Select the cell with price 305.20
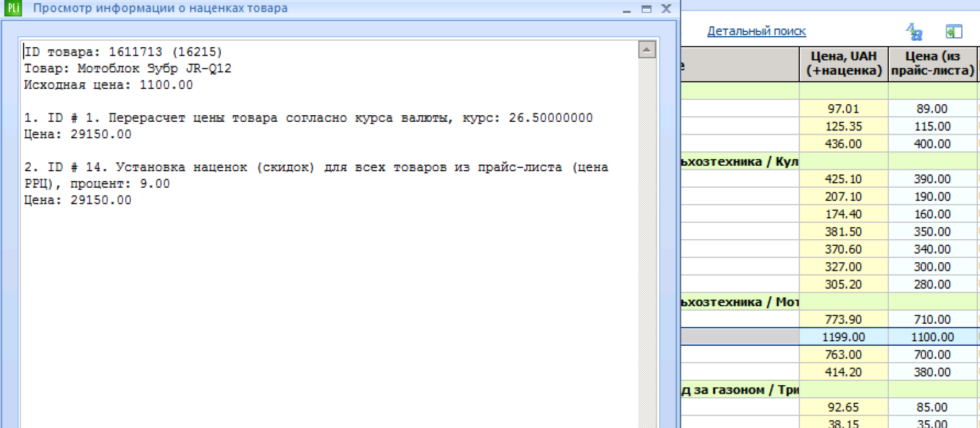The image size is (980, 428). (x=844, y=284)
